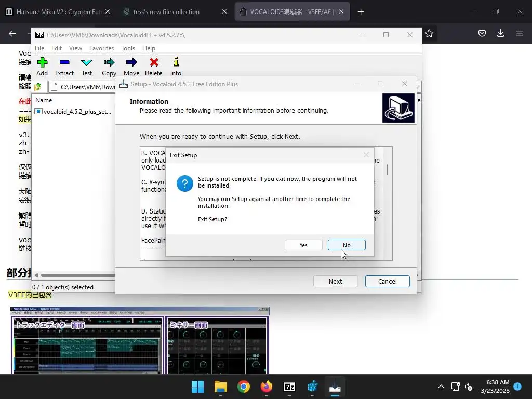
Task: Close the Exit Setup dialog
Action: pyautogui.click(x=366, y=155)
